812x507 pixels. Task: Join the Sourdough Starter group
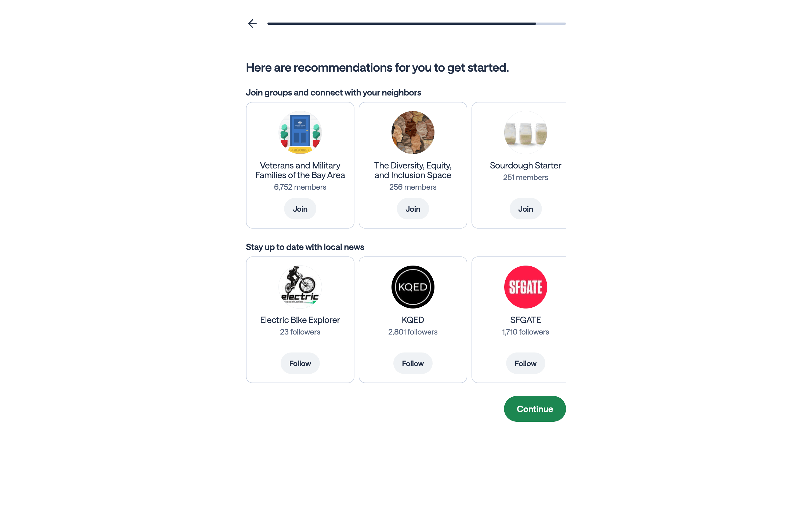[x=525, y=209]
